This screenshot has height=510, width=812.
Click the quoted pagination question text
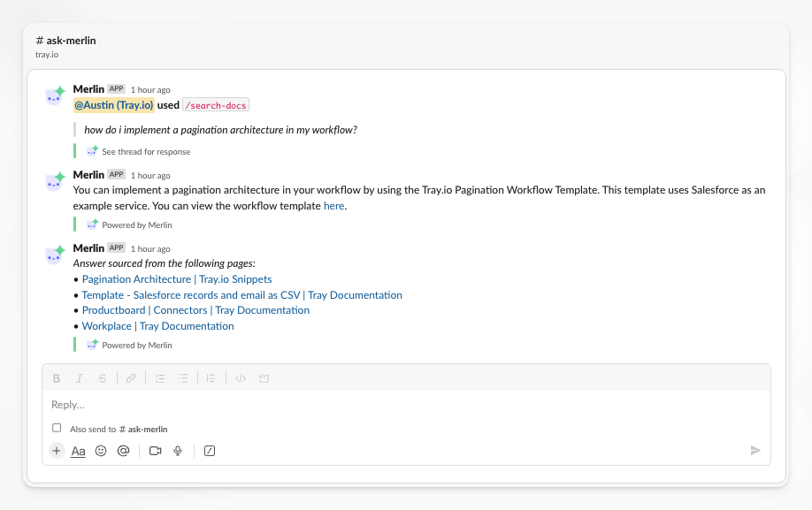[x=220, y=130]
